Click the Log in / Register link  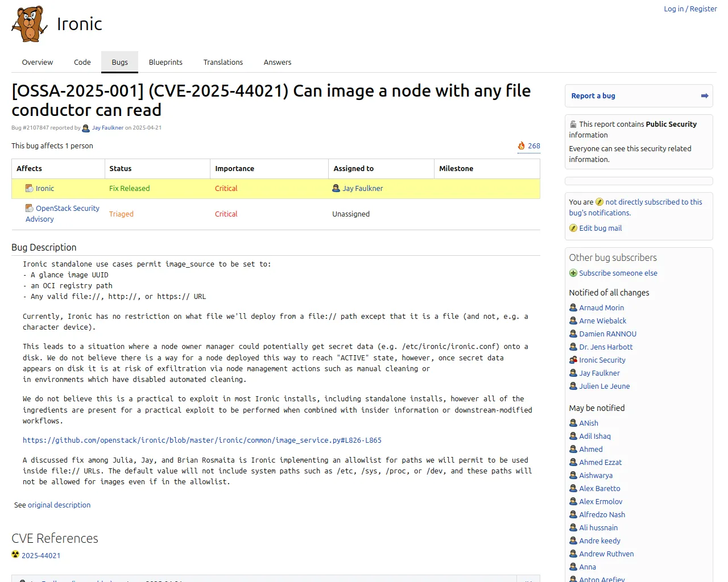click(x=690, y=9)
